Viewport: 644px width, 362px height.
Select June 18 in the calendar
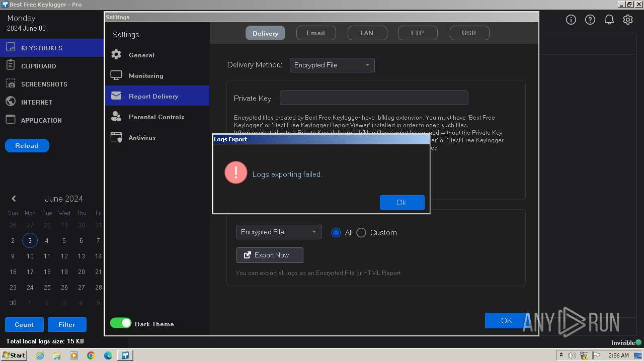[x=47, y=271]
